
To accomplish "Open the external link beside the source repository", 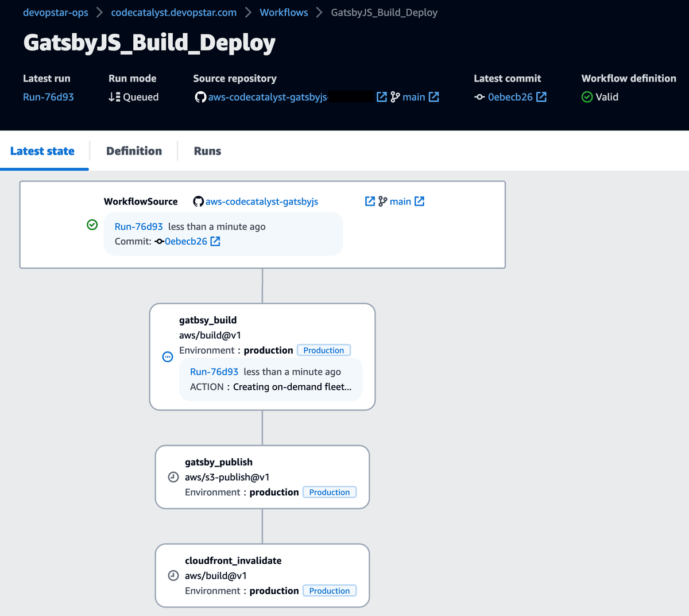I will [381, 97].
